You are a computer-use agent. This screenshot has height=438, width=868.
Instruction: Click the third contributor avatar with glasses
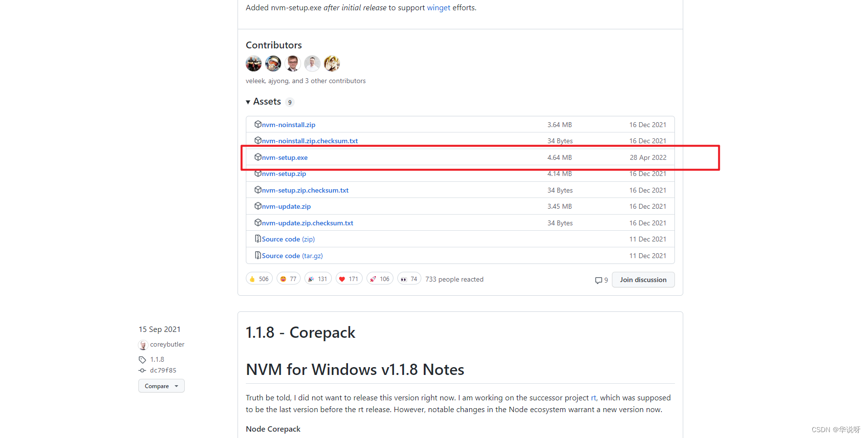tap(293, 64)
